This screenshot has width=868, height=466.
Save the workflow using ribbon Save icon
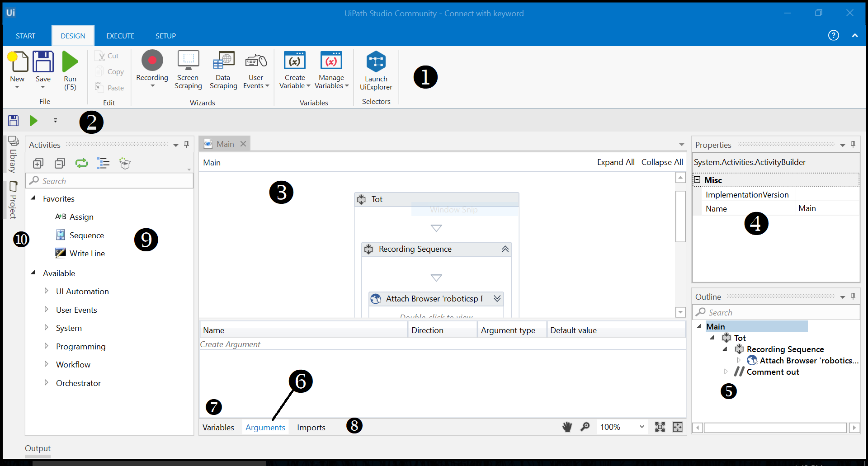43,62
